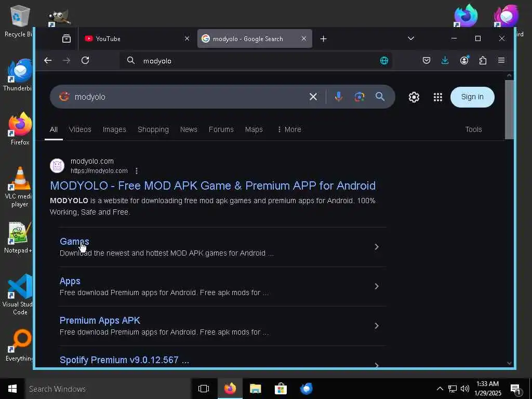
Task: Open Google quick settings gear
Action: click(414, 97)
